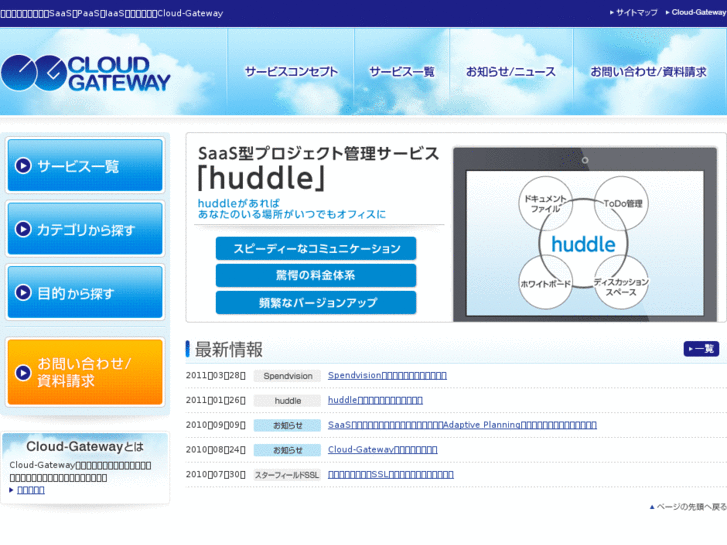Click the Cloud-Gatewayとは heading

[85, 446]
